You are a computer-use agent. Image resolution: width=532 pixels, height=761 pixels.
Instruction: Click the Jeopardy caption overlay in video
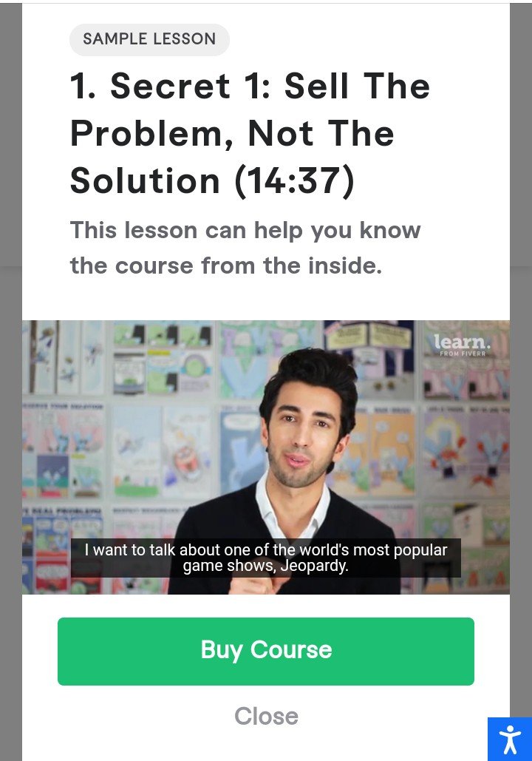tap(266, 558)
